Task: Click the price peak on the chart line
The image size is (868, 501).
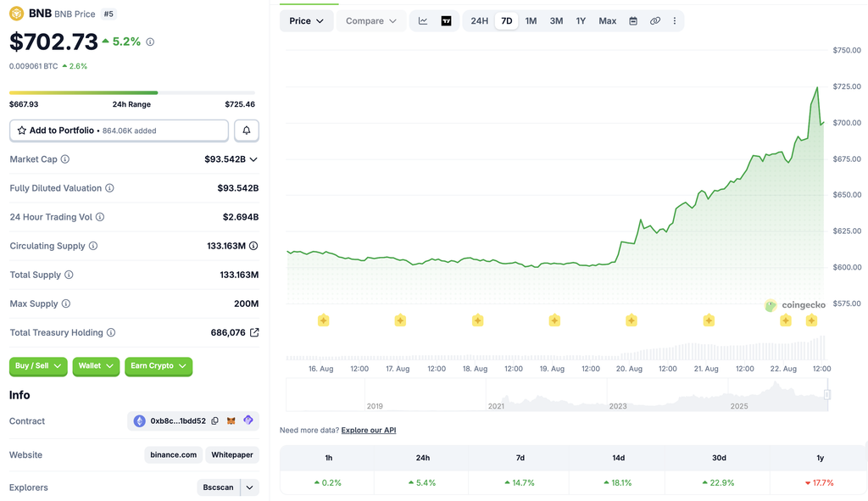Action: 817,87
